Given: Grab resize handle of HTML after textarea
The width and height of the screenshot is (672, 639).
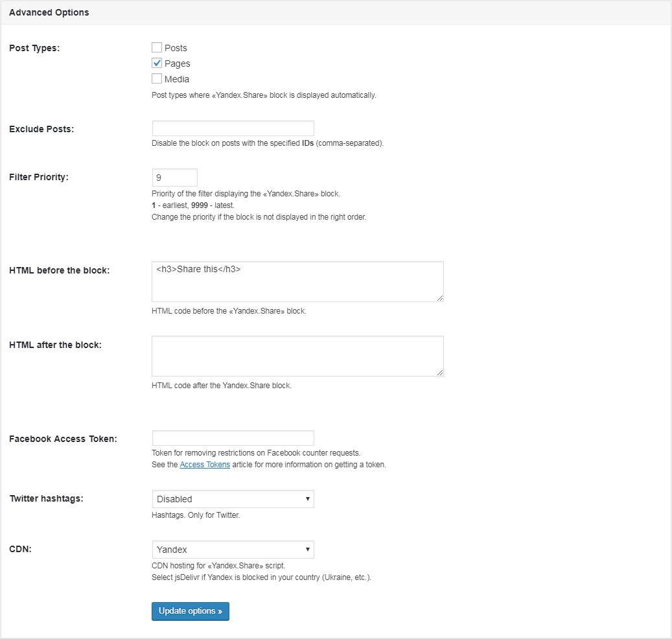Looking at the screenshot, I should point(440,373).
